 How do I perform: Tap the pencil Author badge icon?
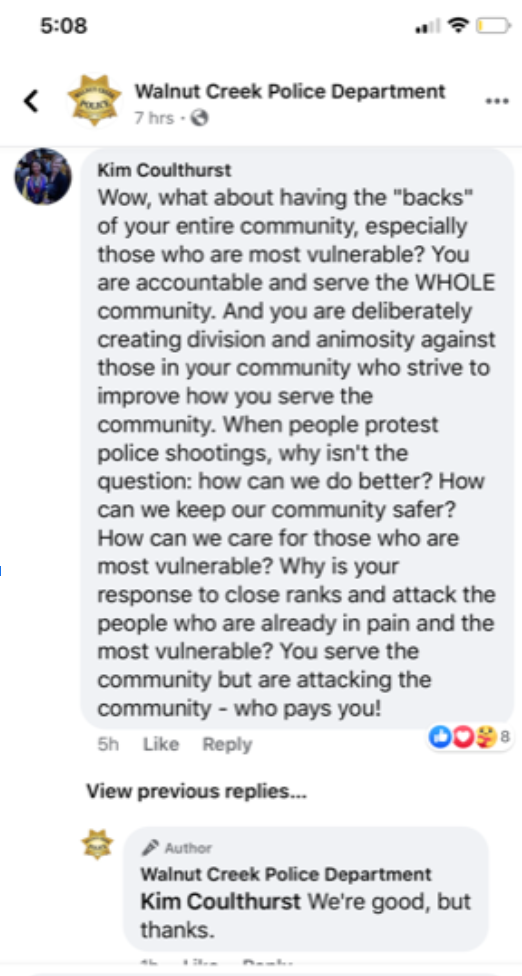(150, 848)
